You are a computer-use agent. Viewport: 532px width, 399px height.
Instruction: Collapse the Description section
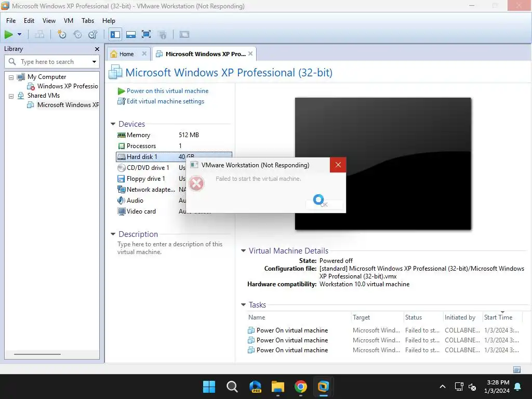pos(113,234)
